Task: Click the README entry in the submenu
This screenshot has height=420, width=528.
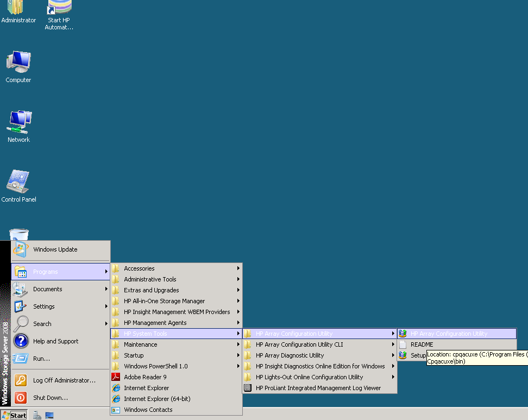Action: coord(457,344)
